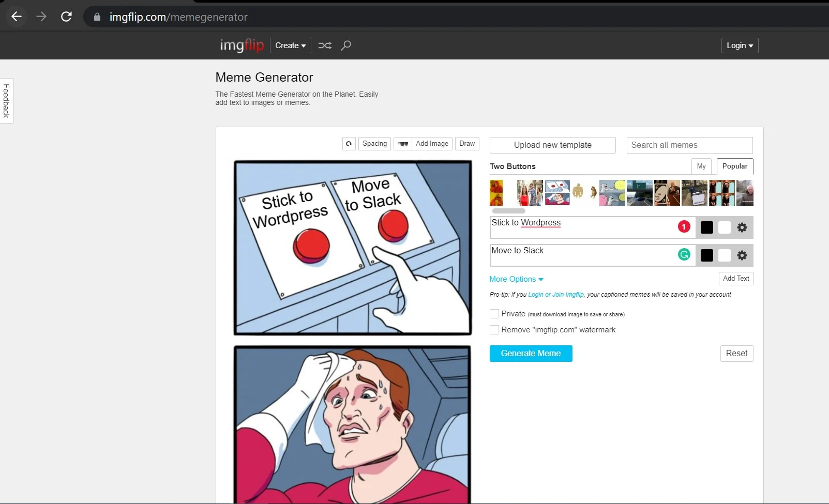The width and height of the screenshot is (829, 504).
Task: Click the Generate Meme button
Action: click(x=531, y=354)
